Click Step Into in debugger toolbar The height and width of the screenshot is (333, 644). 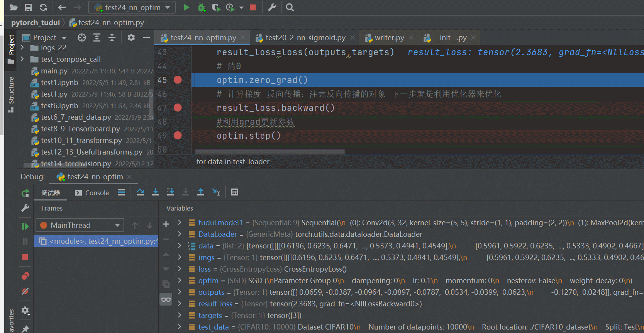156,192
